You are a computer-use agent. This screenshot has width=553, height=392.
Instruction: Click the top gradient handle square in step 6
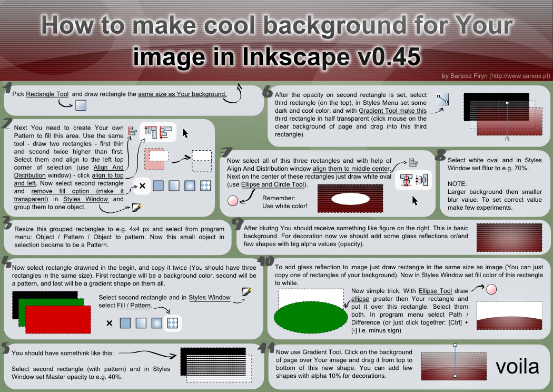tap(507, 102)
